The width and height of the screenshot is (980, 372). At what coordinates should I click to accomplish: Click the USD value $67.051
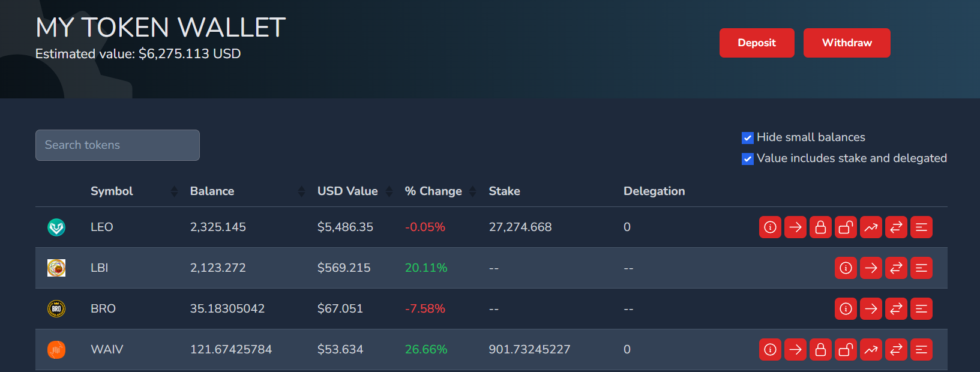coord(340,309)
